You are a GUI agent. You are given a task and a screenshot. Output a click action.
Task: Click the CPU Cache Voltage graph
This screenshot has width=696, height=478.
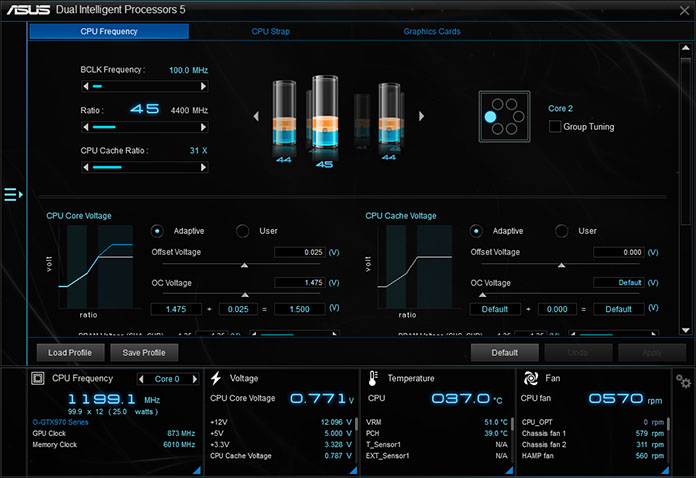point(415,266)
